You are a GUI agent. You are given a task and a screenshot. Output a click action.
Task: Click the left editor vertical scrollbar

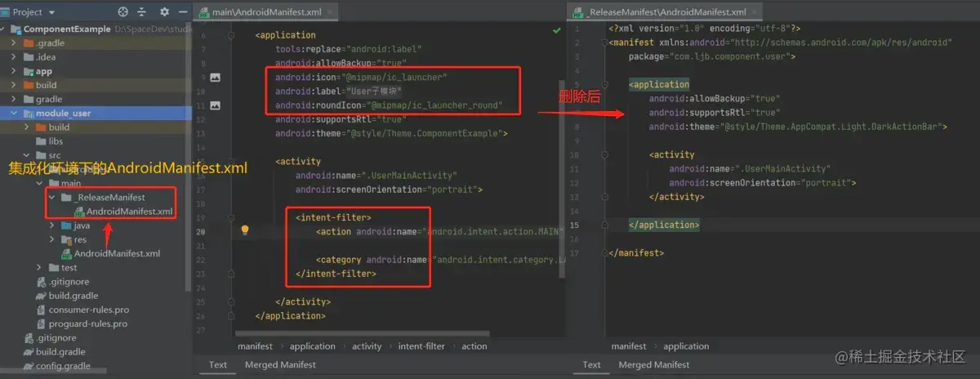[x=561, y=180]
